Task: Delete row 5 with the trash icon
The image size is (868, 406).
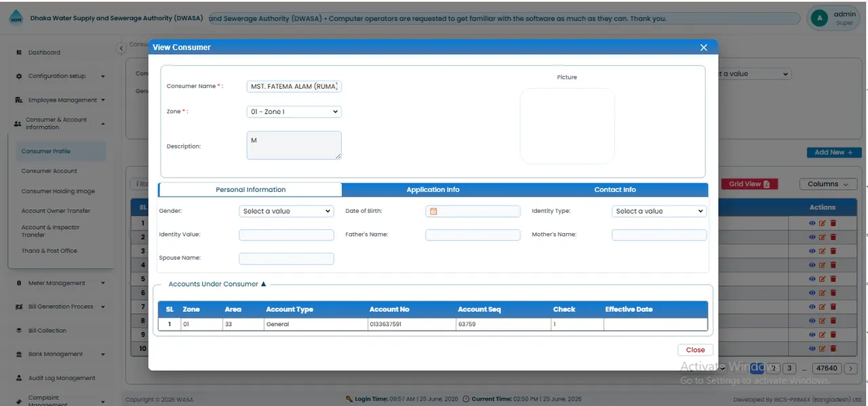Action: click(833, 279)
